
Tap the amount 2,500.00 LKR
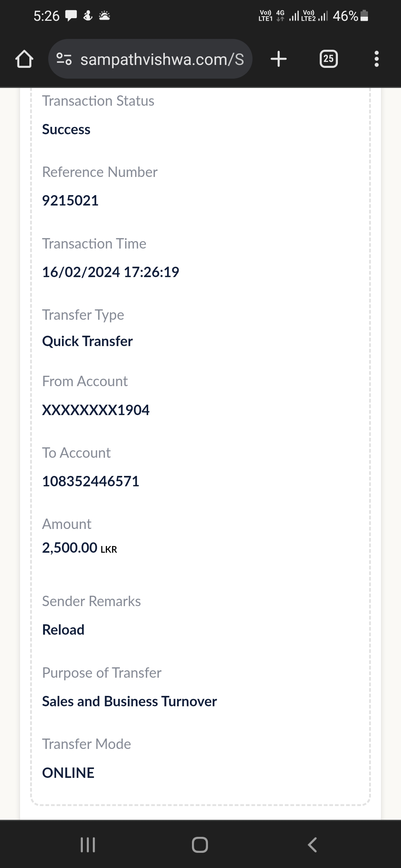pyautogui.click(x=79, y=548)
